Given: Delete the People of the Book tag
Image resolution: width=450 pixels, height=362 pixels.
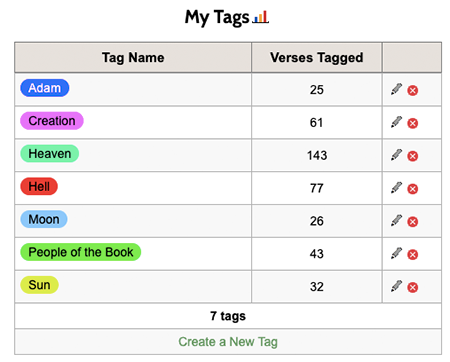Looking at the screenshot, I should point(413,255).
